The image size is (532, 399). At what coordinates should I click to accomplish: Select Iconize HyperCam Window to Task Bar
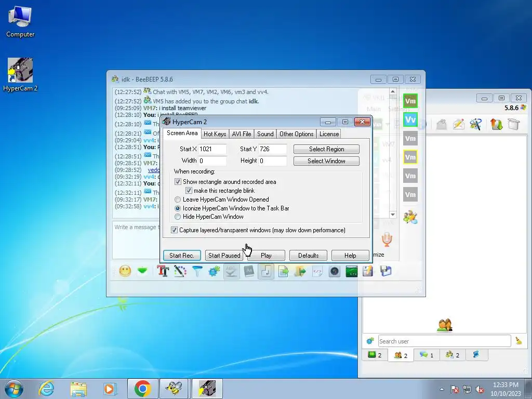[x=178, y=208]
